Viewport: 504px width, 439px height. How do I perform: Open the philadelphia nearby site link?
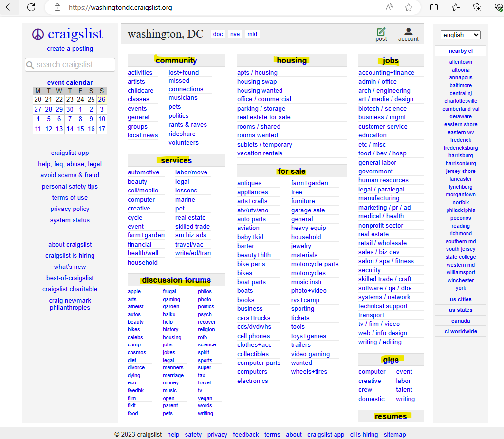point(461,210)
